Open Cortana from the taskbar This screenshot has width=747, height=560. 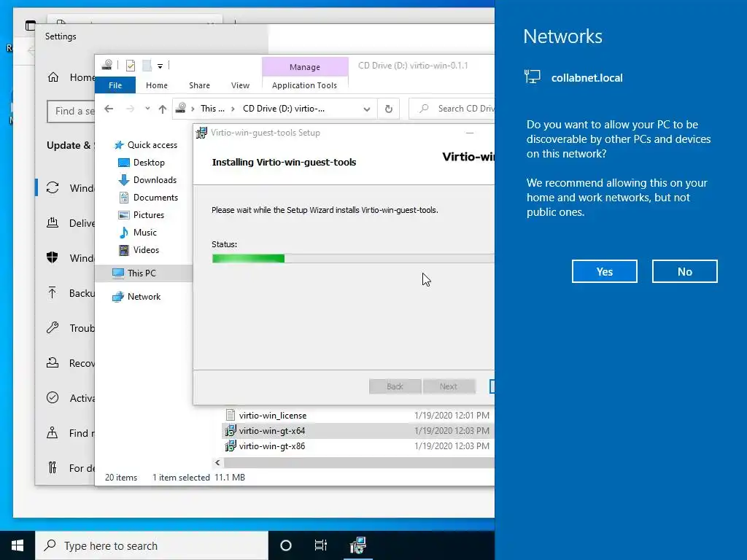tap(286, 545)
